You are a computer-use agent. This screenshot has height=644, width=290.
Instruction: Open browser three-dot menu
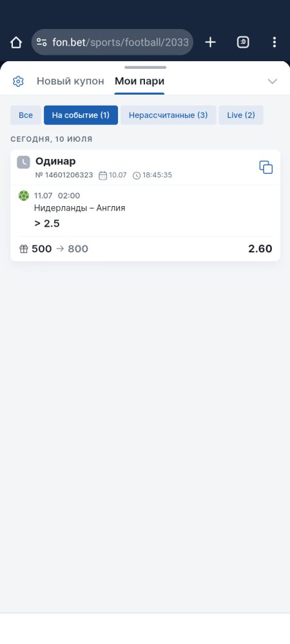pyautogui.click(x=275, y=42)
